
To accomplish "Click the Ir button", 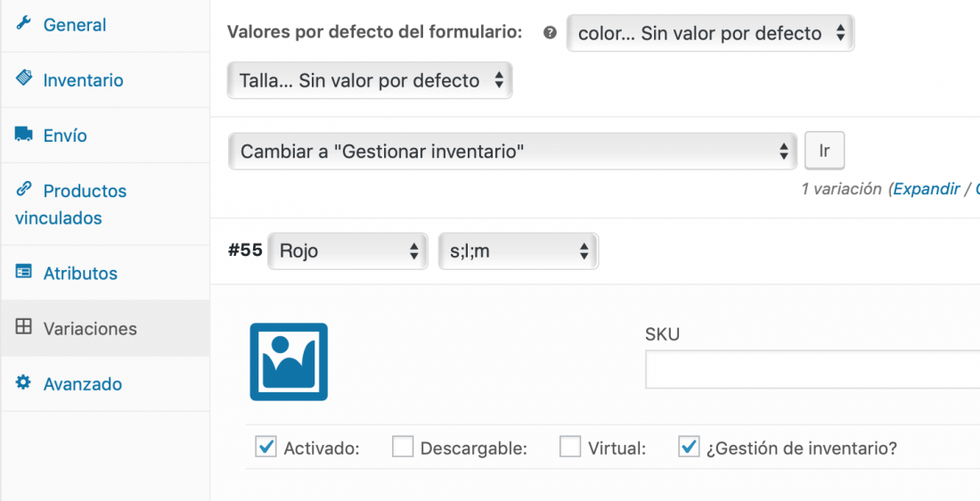I will coord(824,151).
